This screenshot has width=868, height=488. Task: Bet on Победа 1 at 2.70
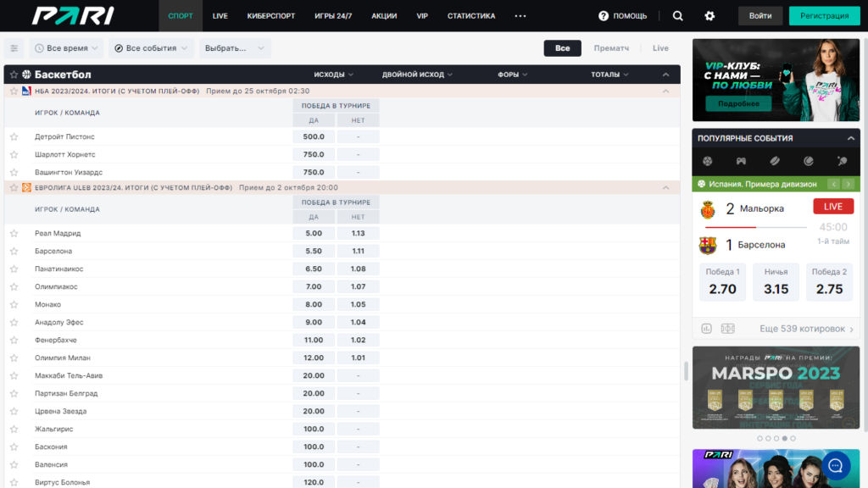pos(722,281)
